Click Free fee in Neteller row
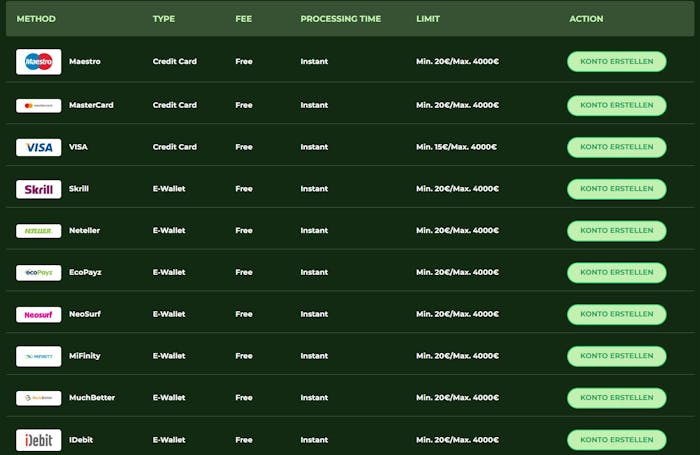Screen dimensions: 700x455 tap(244, 231)
